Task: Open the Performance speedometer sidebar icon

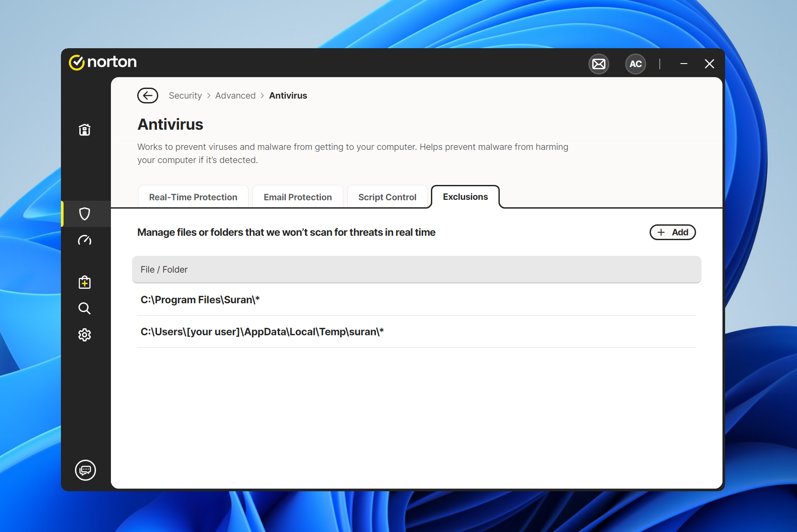Action: point(85,240)
